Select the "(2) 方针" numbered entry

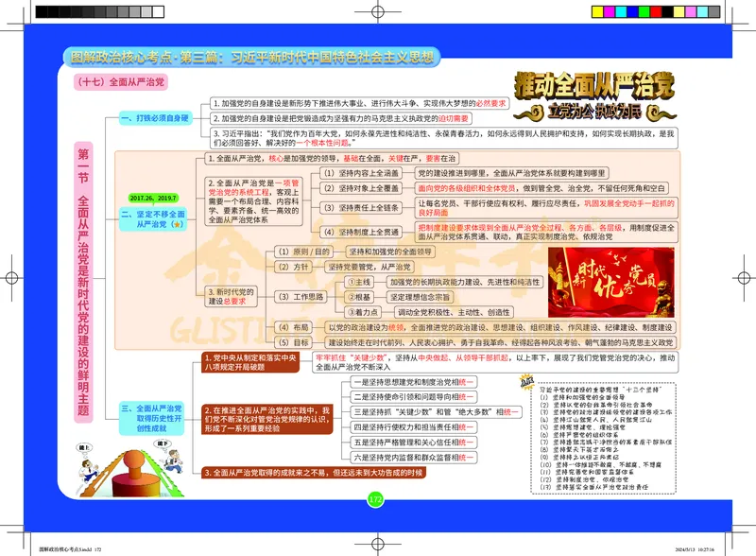click(x=299, y=266)
